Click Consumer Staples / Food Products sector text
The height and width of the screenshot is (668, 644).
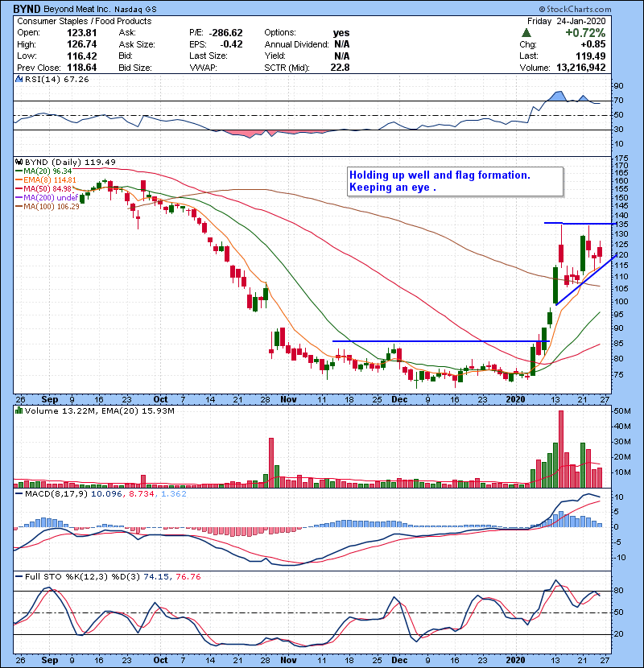point(84,21)
